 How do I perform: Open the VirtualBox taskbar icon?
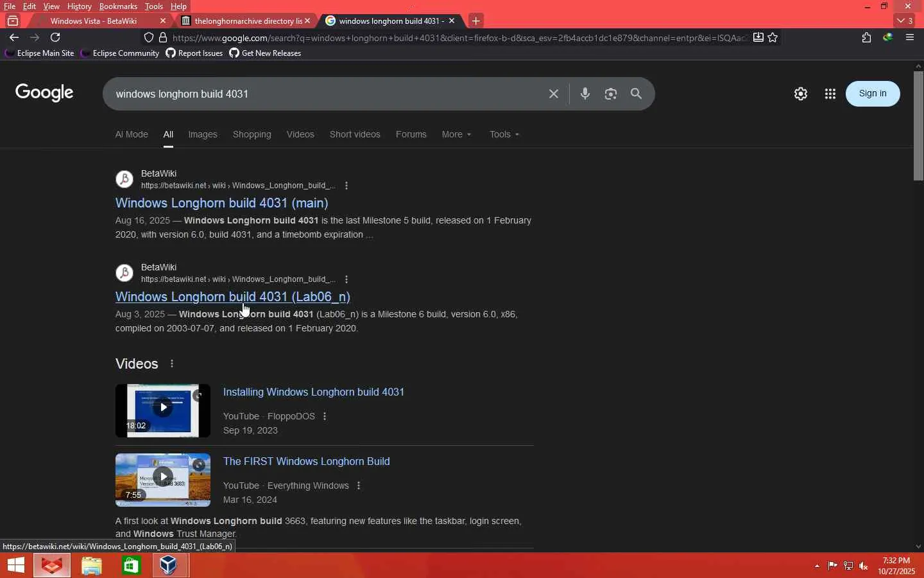pyautogui.click(x=169, y=566)
